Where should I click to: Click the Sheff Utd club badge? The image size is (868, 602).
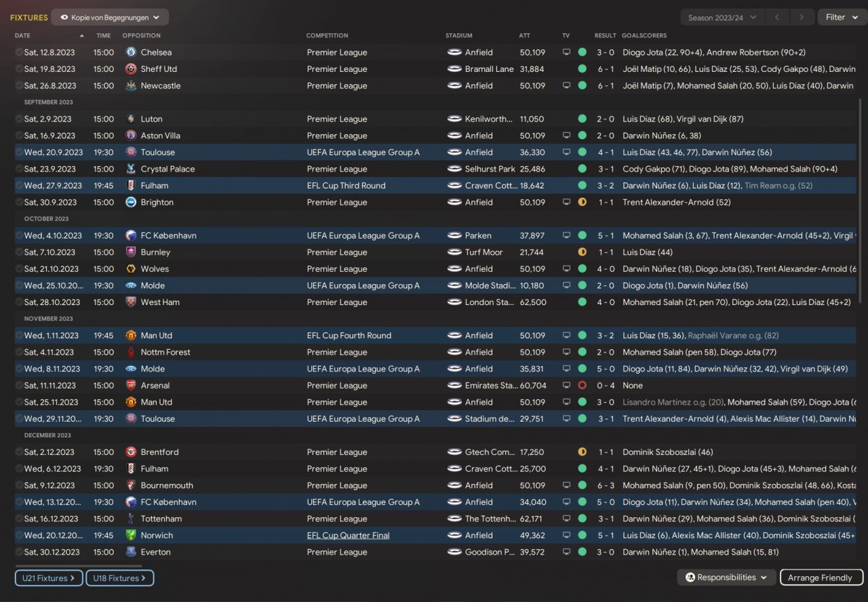tap(131, 69)
